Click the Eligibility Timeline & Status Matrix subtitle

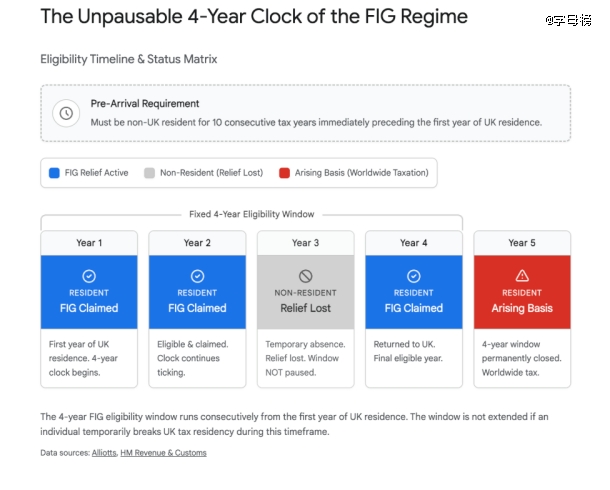pos(129,59)
